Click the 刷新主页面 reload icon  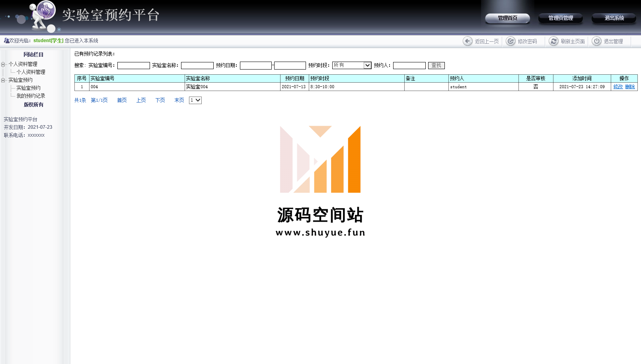click(x=553, y=41)
